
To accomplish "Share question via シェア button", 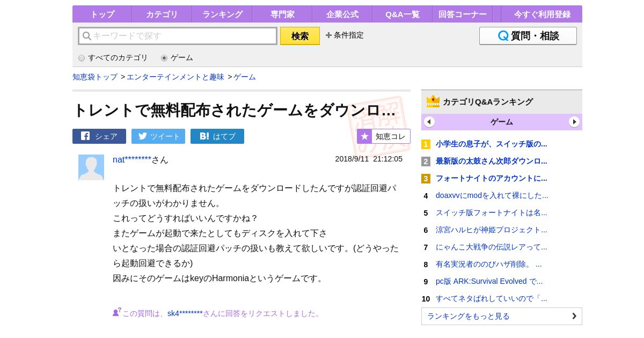I will click(99, 136).
